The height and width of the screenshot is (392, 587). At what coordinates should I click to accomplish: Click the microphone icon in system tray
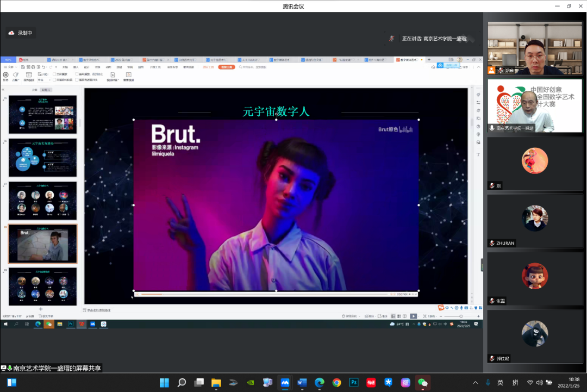488,383
